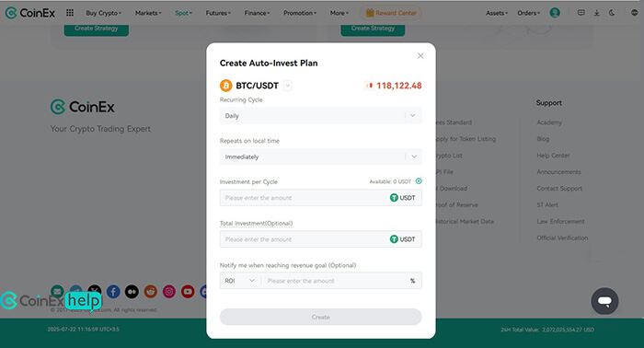Open the live chat support bubble
The image size is (644, 348).
coord(604,301)
